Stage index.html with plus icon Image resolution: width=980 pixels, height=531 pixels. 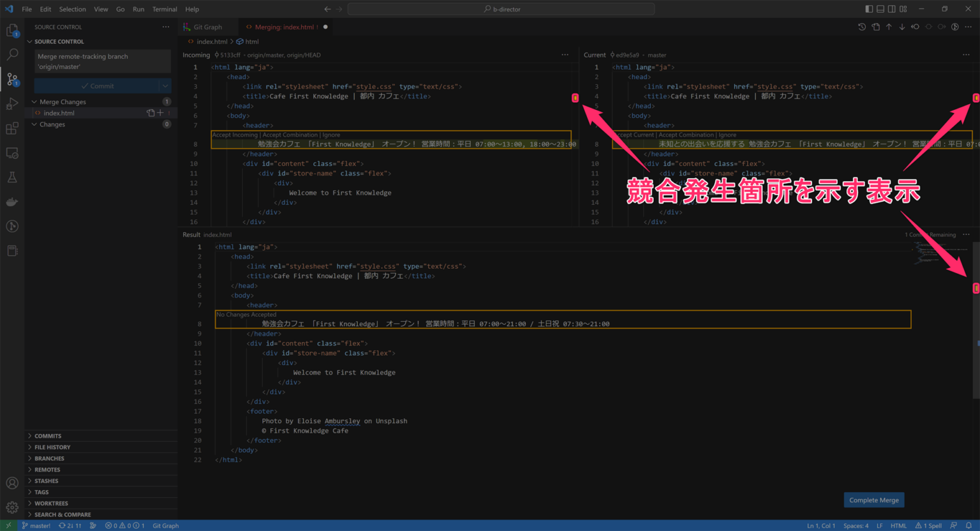point(160,113)
